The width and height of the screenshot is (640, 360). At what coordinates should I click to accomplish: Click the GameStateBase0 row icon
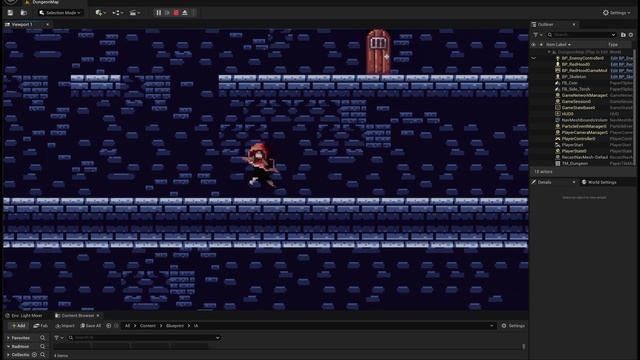(558, 108)
